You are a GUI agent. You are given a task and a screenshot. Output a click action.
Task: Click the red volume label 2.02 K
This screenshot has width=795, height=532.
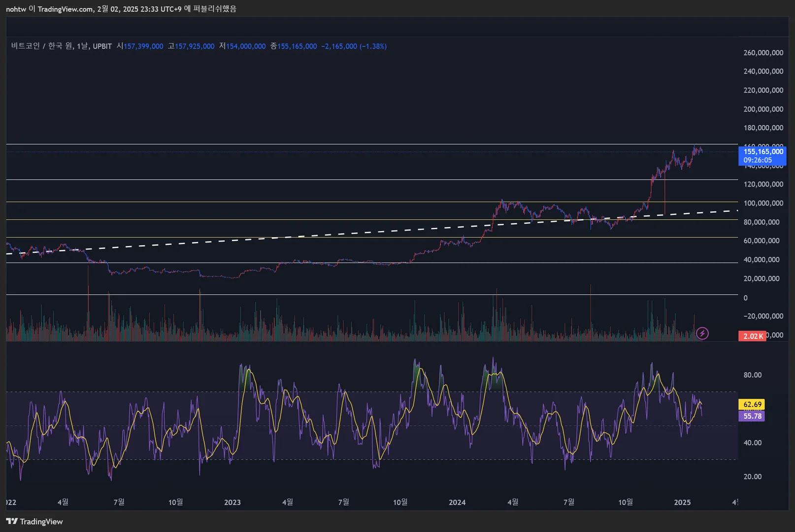tap(752, 336)
